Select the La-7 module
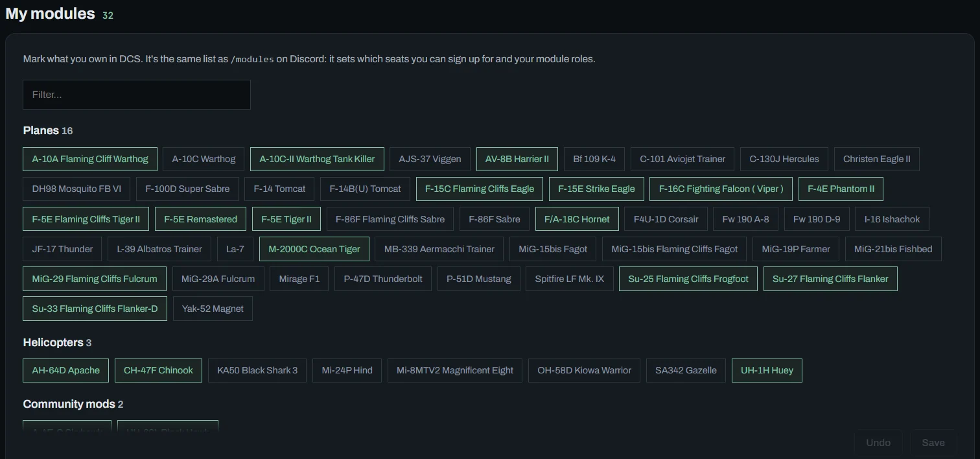The width and height of the screenshot is (980, 459). [x=235, y=249]
